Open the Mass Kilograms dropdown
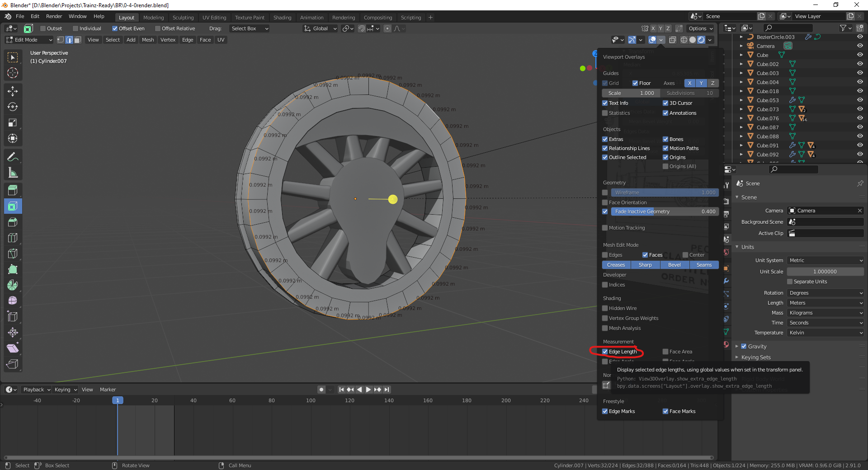 (826, 313)
